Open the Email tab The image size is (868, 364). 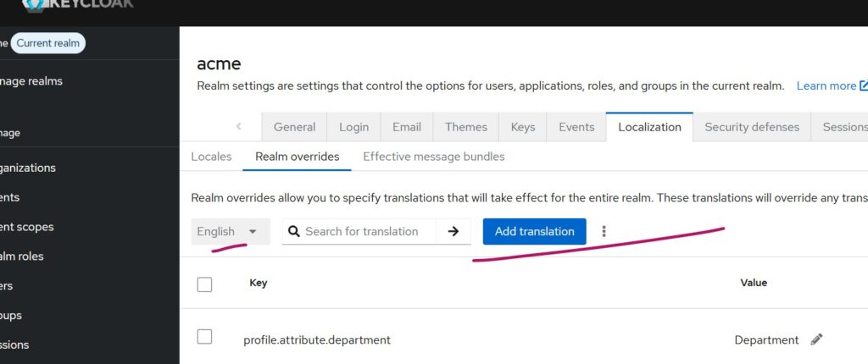click(x=406, y=127)
